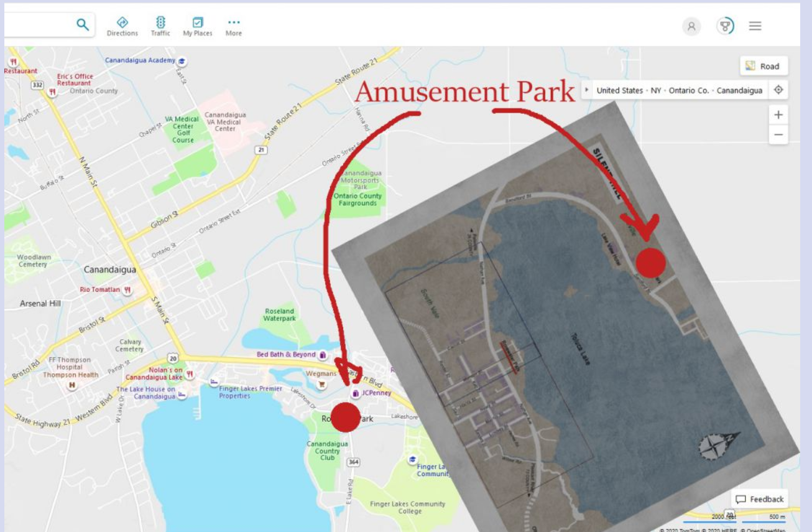The width and height of the screenshot is (812, 532).
Task: Click the locate me icon
Action: [778, 90]
